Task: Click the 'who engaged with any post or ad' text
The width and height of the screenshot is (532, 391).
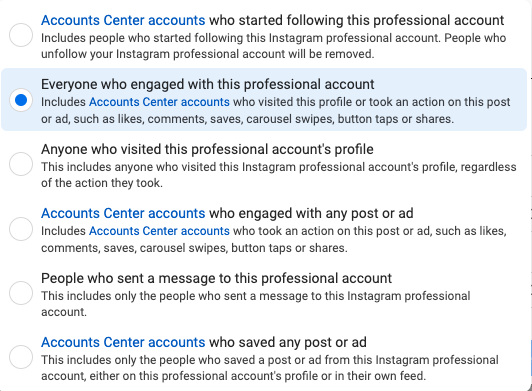Action: coord(311,213)
